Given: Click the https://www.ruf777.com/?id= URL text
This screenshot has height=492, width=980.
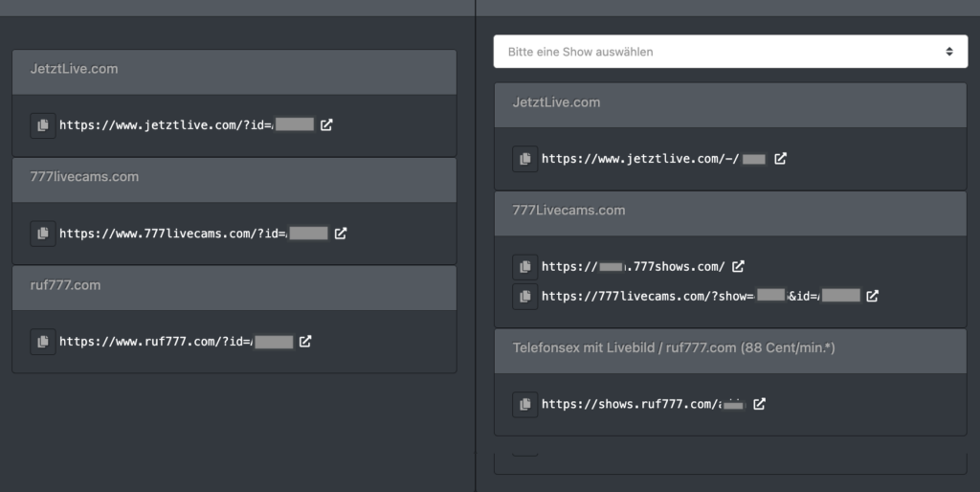Looking at the screenshot, I should (154, 341).
